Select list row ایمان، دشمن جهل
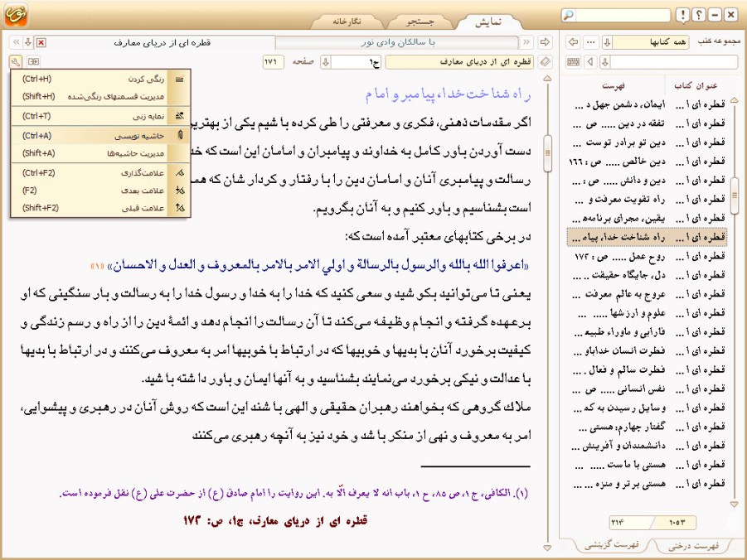Image resolution: width=747 pixels, height=560 pixels. (x=647, y=104)
